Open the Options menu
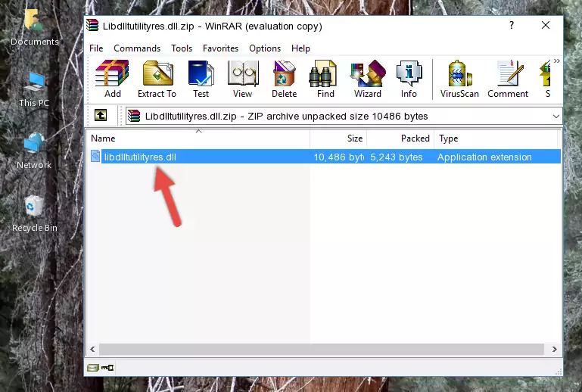Viewport: 582px width, 392px height. tap(265, 48)
